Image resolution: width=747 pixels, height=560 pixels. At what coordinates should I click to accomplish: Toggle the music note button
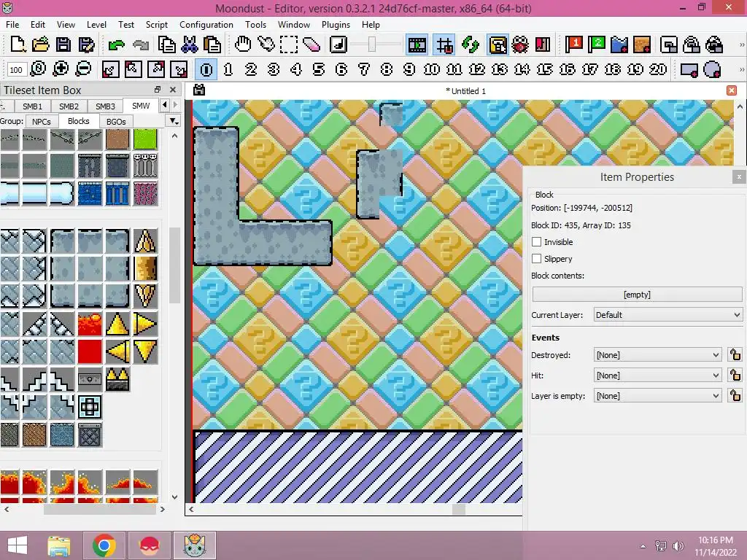pos(338,44)
